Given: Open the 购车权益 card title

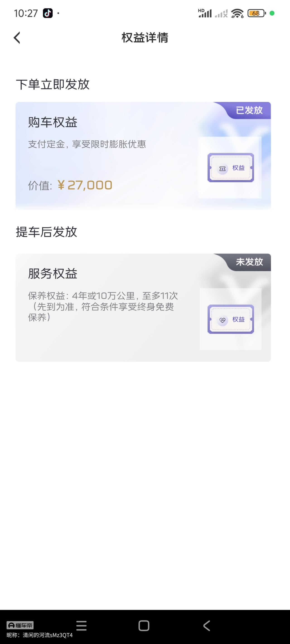Looking at the screenshot, I should (x=53, y=122).
